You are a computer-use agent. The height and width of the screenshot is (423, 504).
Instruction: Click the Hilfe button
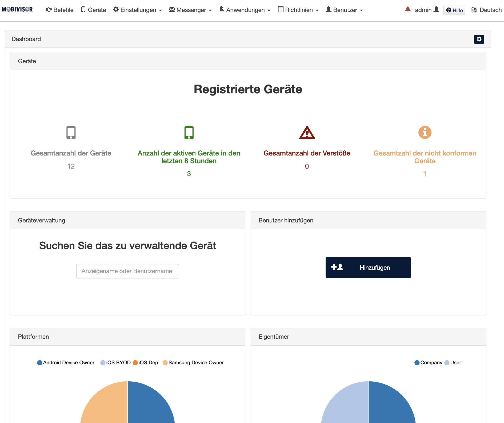pos(454,10)
